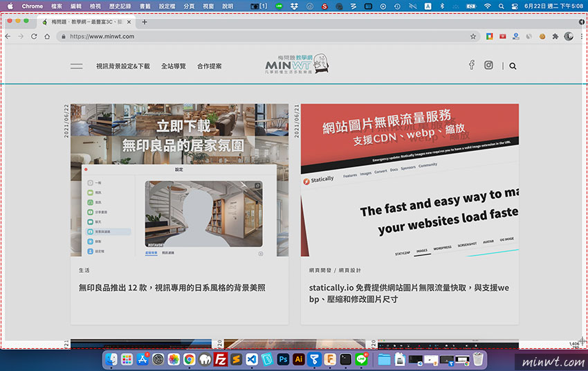Launch Photos from the Dock

[x=174, y=359]
